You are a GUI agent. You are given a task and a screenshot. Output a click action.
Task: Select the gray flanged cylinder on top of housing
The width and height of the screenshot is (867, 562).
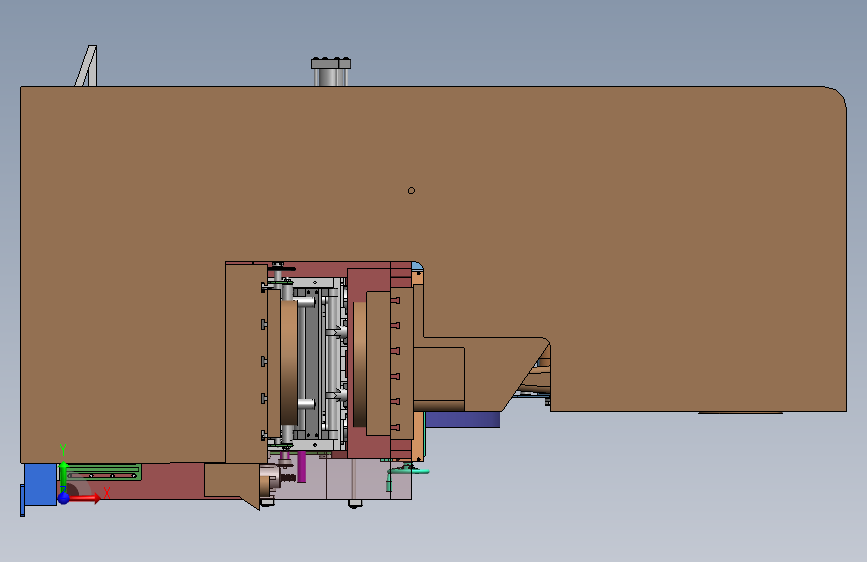pos(331,71)
